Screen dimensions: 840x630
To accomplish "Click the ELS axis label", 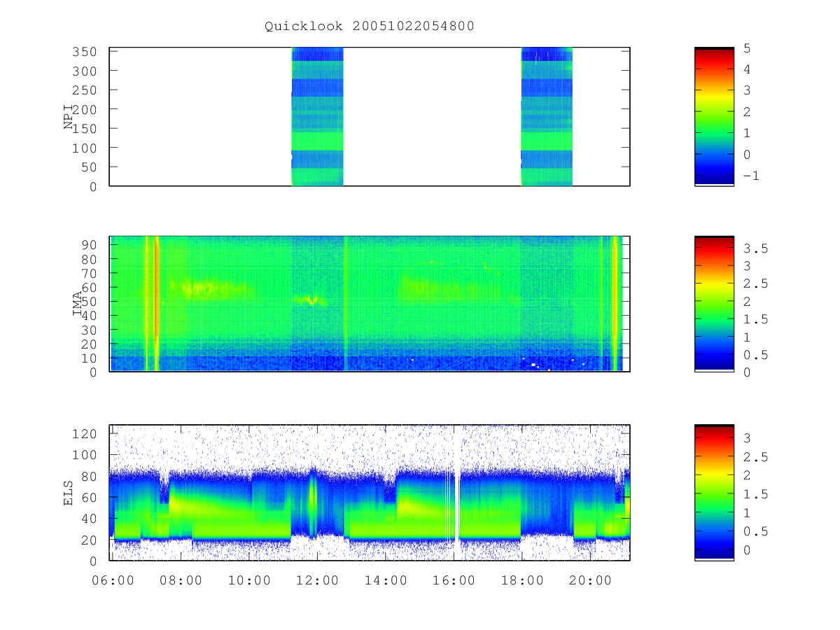I will point(69,493).
